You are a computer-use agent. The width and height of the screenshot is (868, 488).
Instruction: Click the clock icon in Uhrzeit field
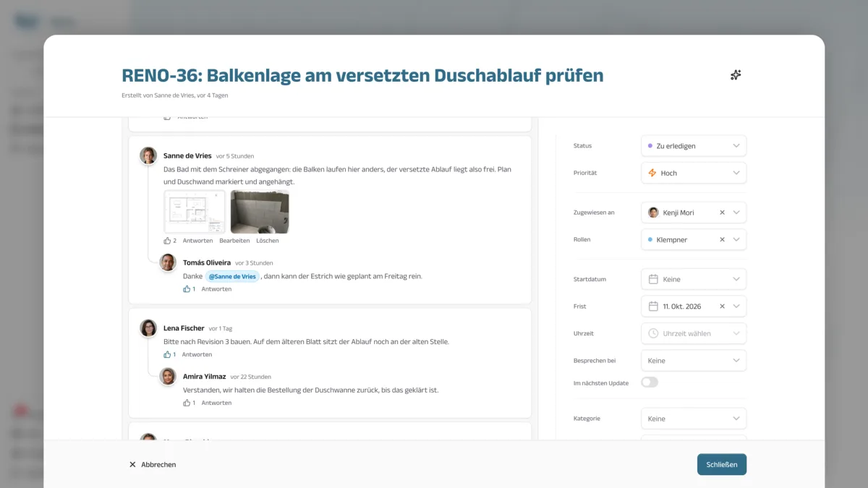point(653,333)
